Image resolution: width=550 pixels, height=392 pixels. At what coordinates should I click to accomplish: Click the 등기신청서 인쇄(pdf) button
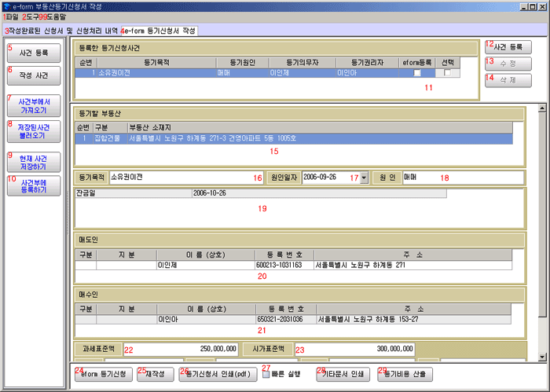click(218, 375)
